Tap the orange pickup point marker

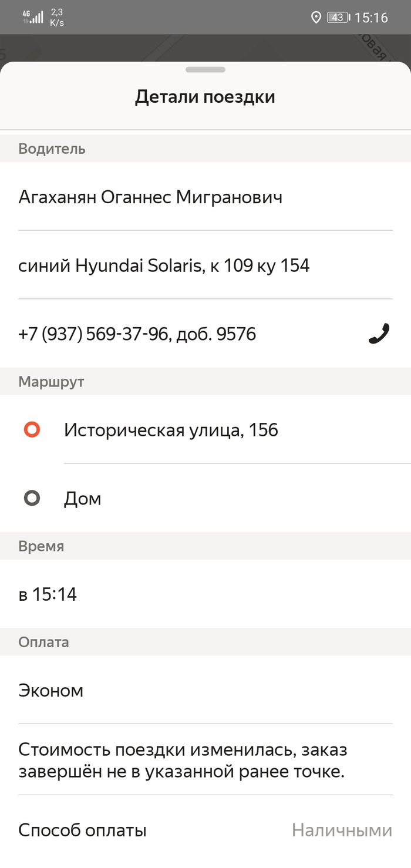(x=32, y=430)
